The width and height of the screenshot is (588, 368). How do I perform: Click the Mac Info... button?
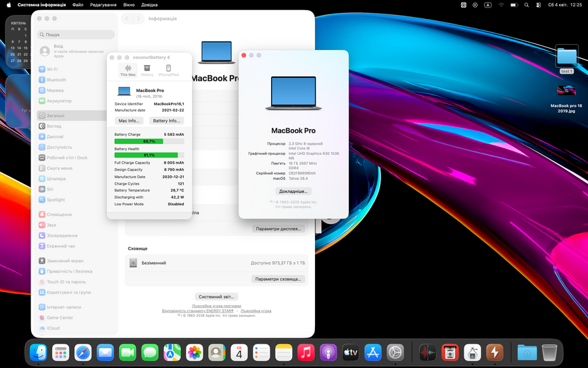point(129,120)
